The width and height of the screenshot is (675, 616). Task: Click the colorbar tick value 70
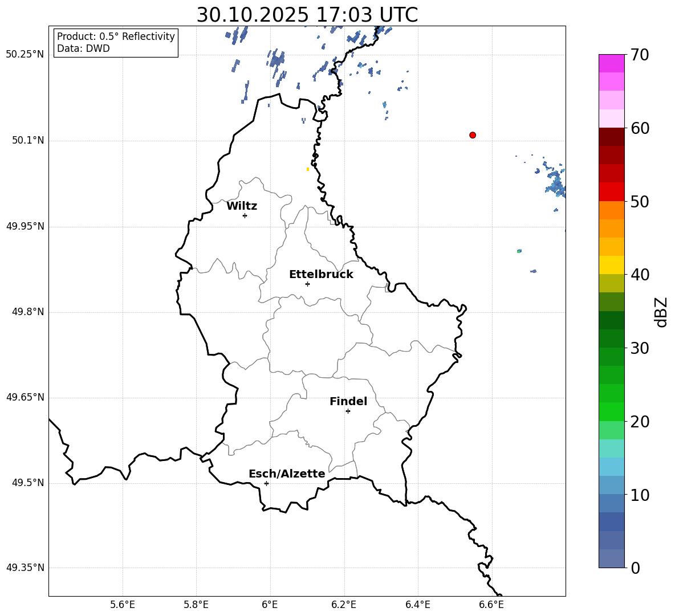coord(640,55)
